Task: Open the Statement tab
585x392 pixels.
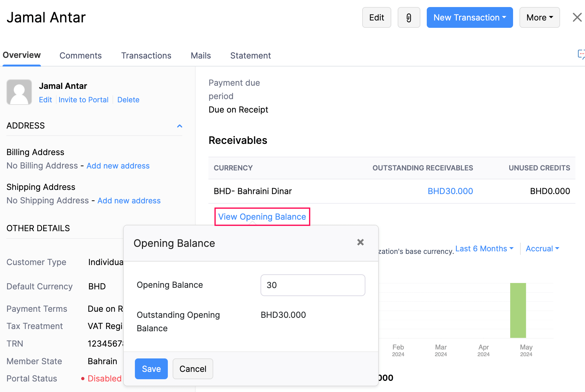Action: click(x=250, y=56)
